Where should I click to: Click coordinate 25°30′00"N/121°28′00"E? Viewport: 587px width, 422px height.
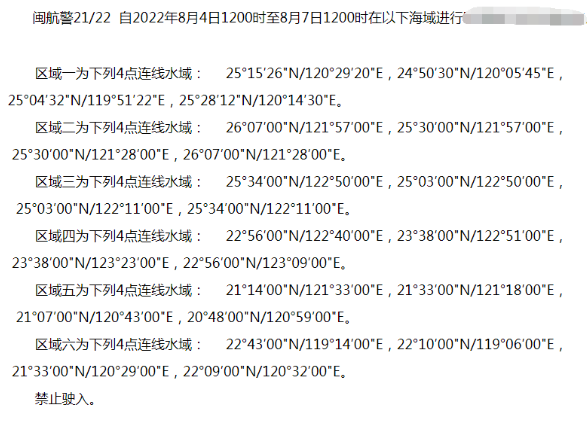pyautogui.click(x=91, y=155)
